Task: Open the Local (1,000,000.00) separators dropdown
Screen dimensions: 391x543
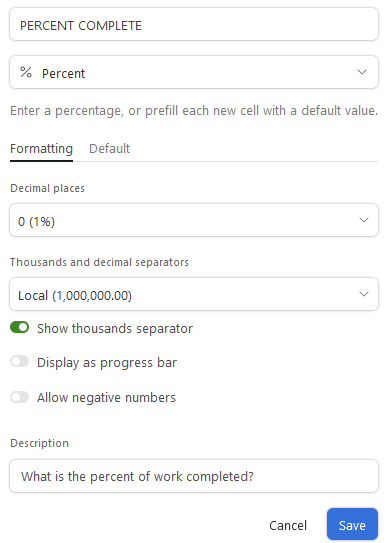Action: (194, 294)
